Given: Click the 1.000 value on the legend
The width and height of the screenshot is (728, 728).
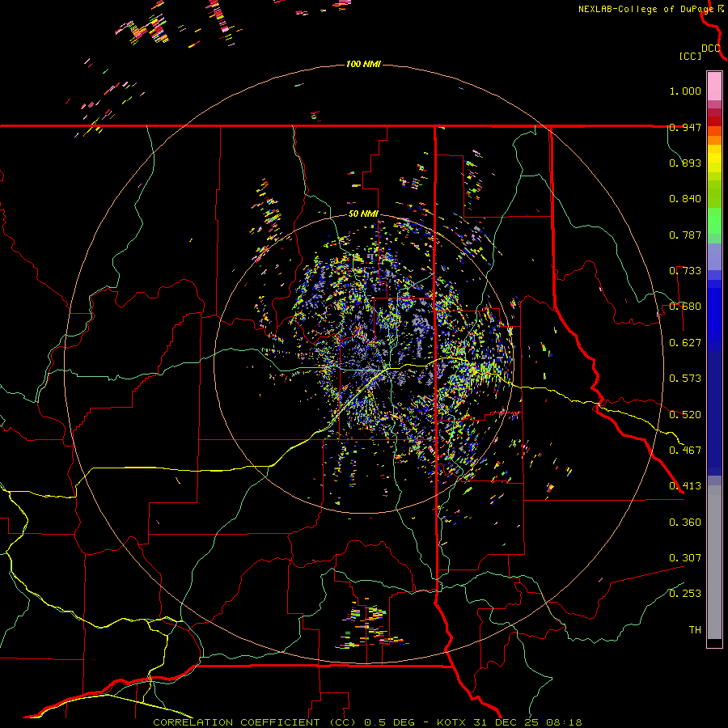Looking at the screenshot, I should (x=685, y=91).
